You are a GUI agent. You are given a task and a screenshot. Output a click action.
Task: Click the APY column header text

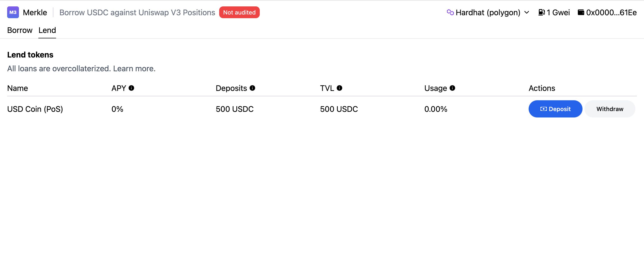(119, 88)
